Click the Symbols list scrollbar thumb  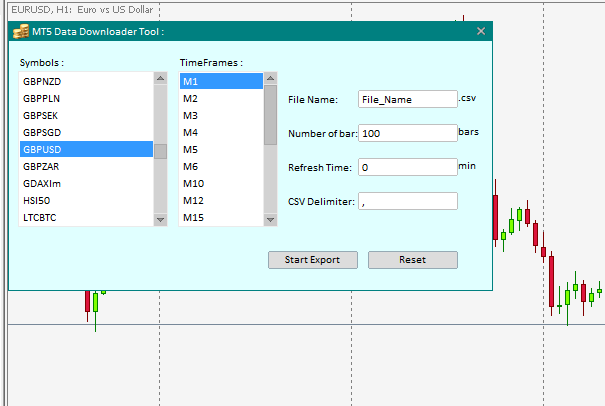(x=161, y=151)
